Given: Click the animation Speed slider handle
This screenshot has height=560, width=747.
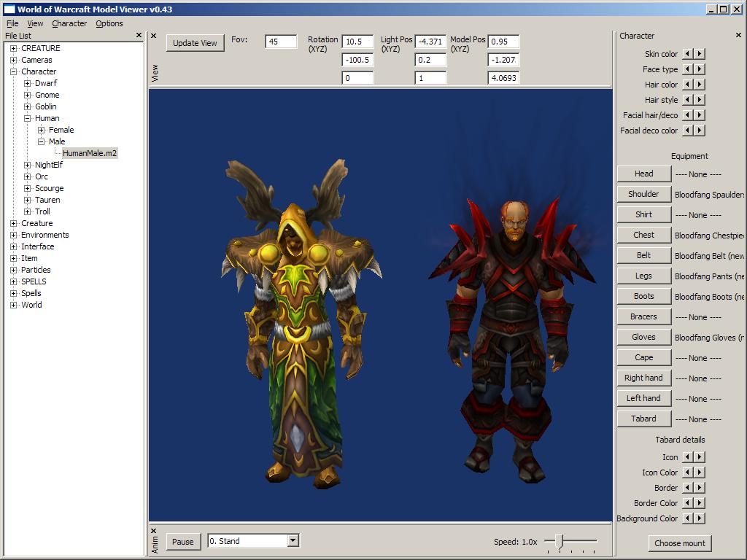Looking at the screenshot, I should pos(560,541).
